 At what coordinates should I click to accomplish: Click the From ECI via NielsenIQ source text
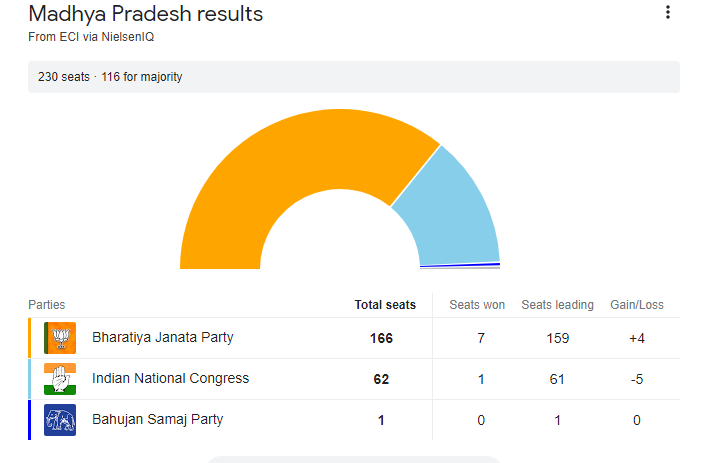pyautogui.click(x=91, y=37)
